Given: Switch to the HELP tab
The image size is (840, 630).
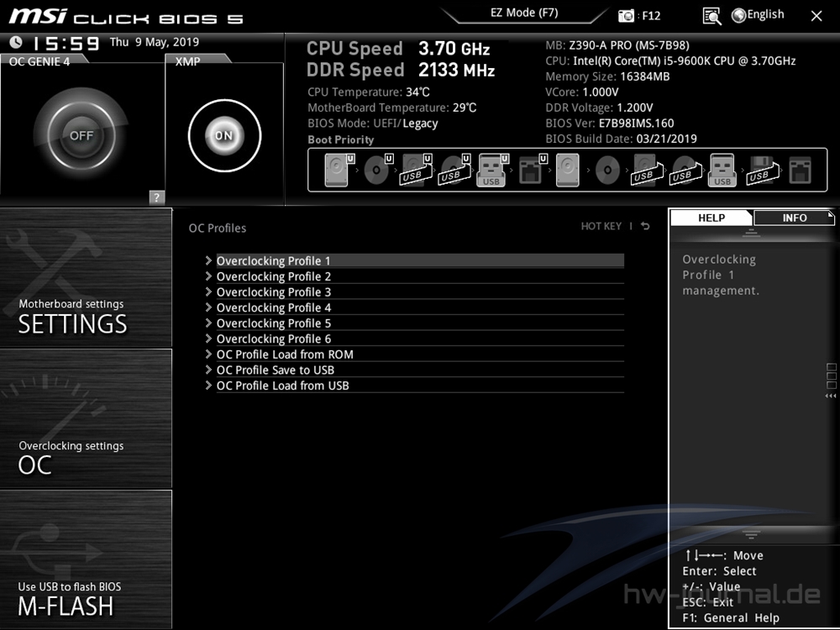Looking at the screenshot, I should point(711,218).
